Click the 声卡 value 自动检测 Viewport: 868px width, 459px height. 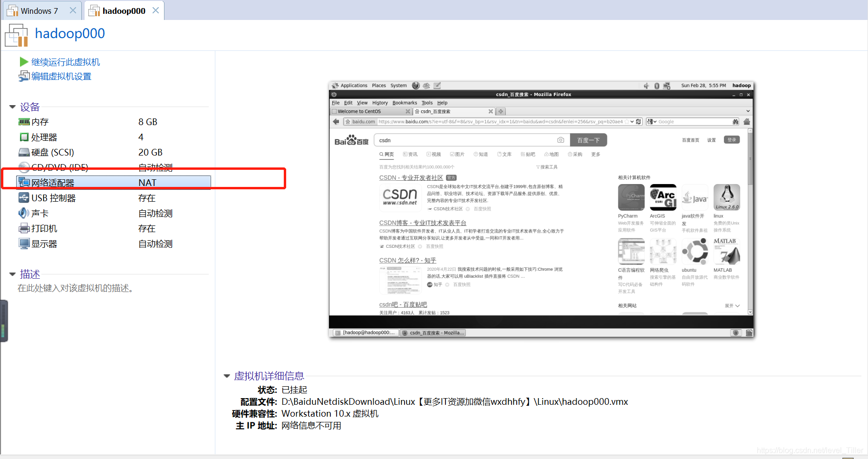[155, 213]
